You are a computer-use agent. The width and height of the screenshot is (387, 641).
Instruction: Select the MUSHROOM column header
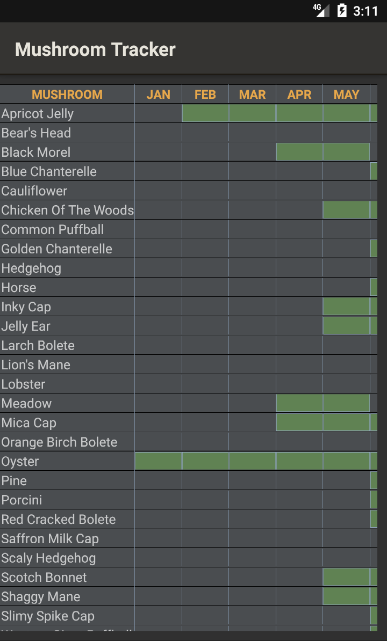click(67, 94)
